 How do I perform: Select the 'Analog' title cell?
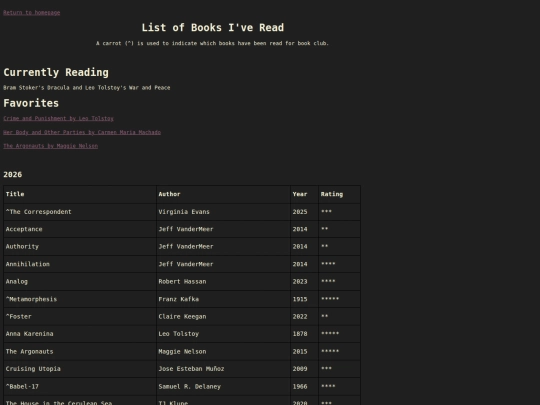80,282
